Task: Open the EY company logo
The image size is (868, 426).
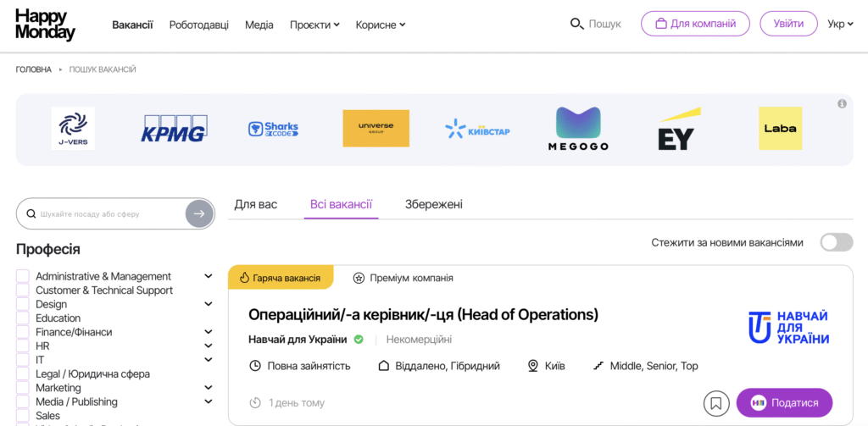Action: pyautogui.click(x=679, y=129)
